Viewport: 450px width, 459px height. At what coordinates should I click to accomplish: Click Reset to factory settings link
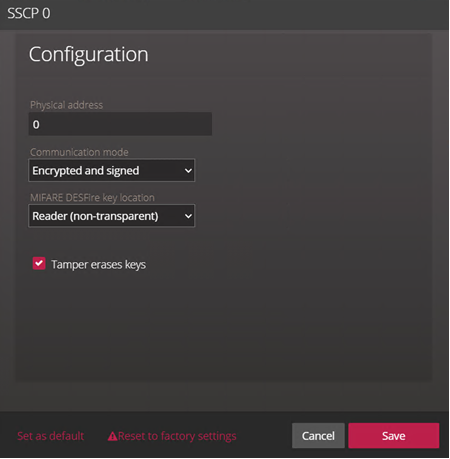click(x=172, y=436)
